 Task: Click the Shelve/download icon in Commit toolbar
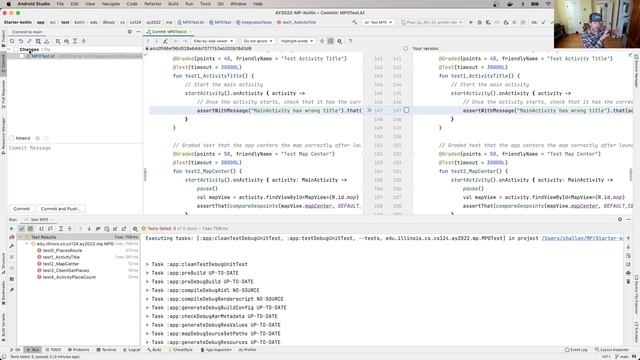click(x=47, y=41)
